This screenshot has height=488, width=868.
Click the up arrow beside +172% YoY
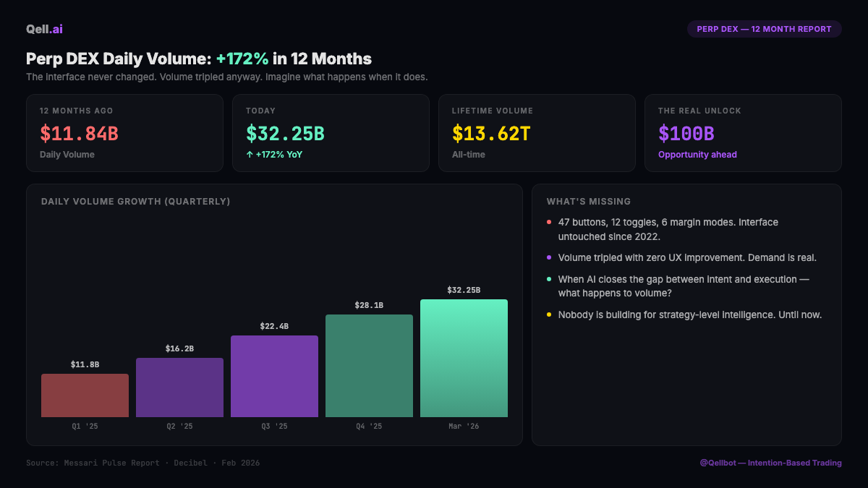250,155
